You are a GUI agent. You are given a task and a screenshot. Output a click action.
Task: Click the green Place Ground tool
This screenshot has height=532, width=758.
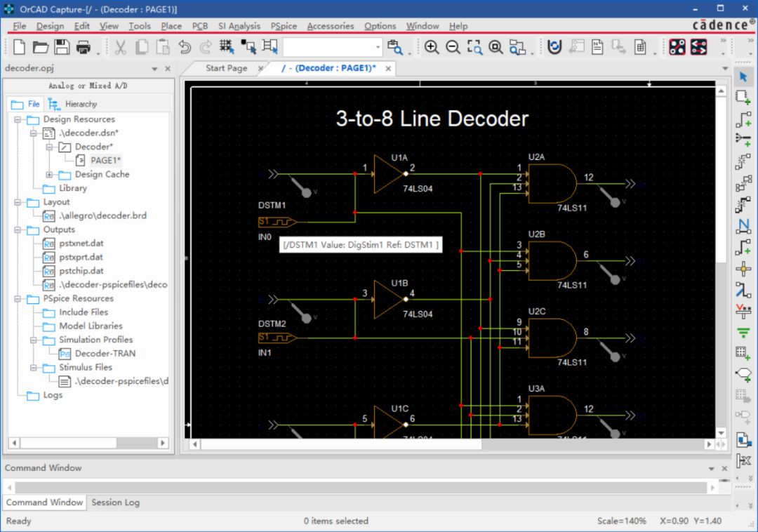pos(743,333)
